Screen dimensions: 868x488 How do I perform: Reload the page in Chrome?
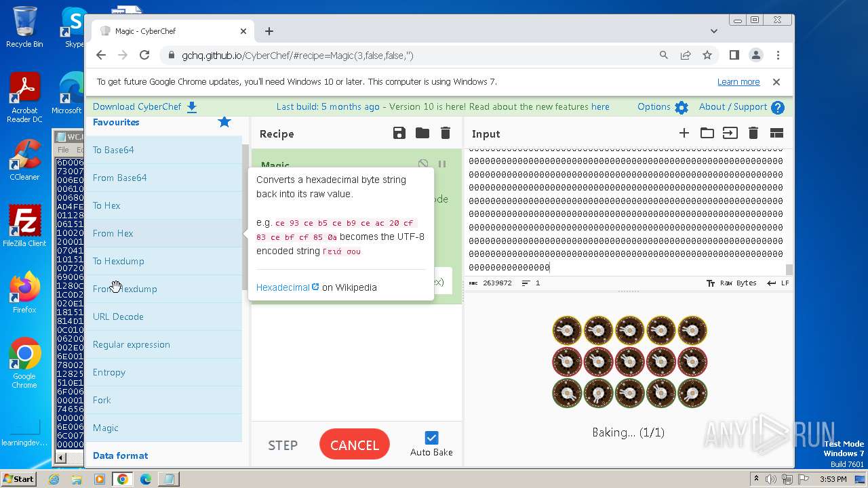[x=144, y=56]
